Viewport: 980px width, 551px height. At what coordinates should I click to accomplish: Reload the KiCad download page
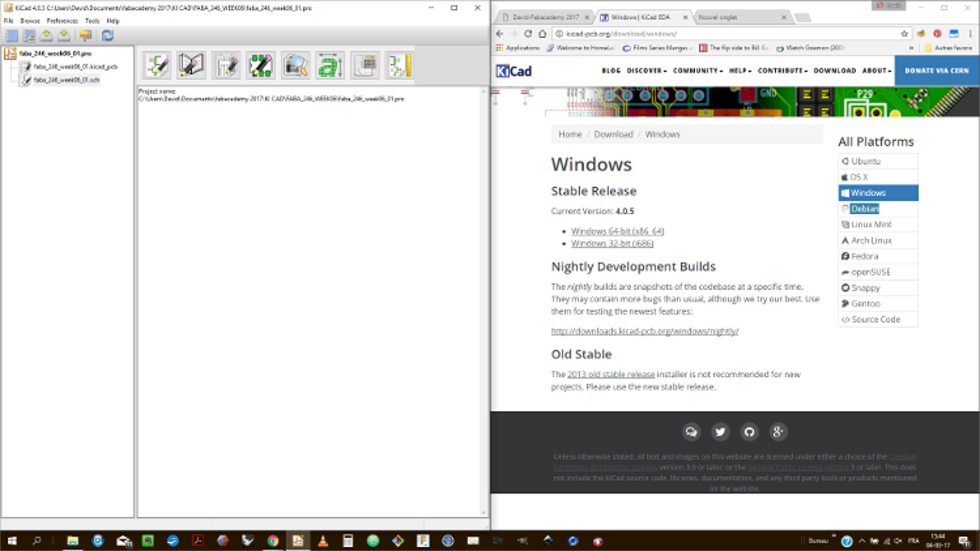(528, 34)
